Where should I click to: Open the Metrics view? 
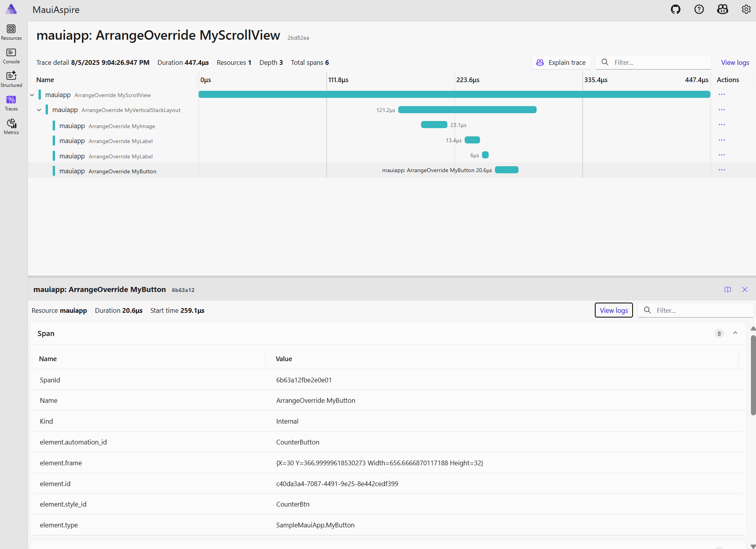[11, 126]
